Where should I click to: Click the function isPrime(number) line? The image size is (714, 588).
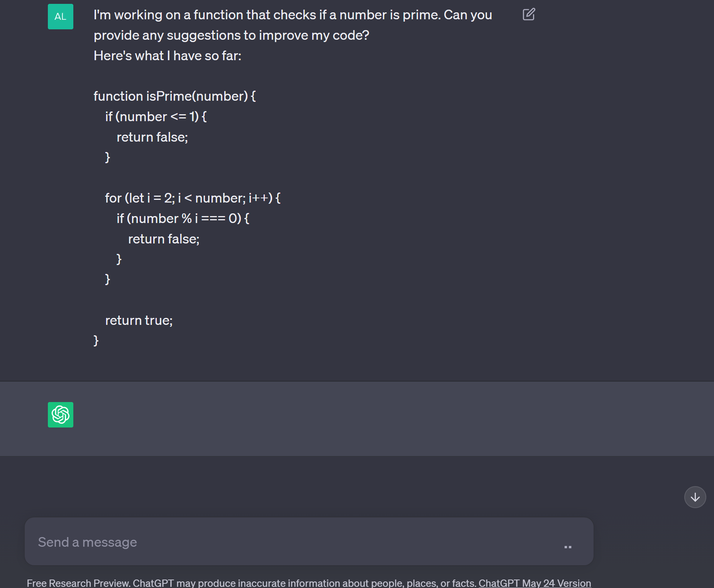(174, 96)
